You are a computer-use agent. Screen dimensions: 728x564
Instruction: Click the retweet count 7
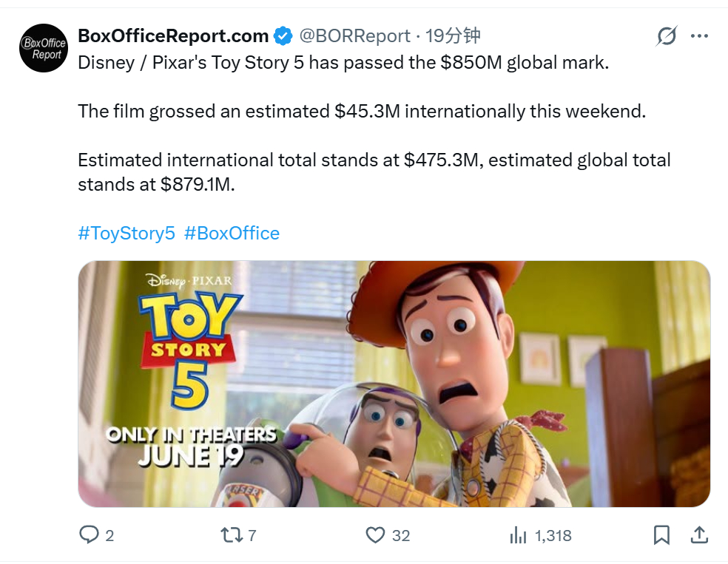tap(252, 536)
